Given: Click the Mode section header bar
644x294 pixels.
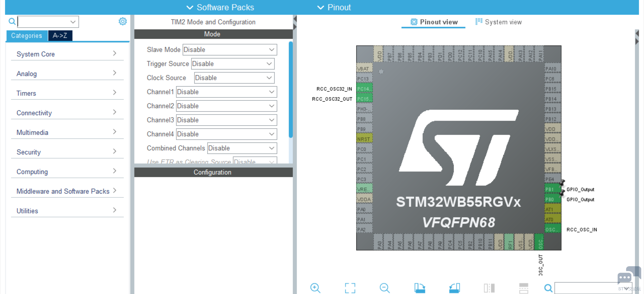Looking at the screenshot, I should (213, 34).
